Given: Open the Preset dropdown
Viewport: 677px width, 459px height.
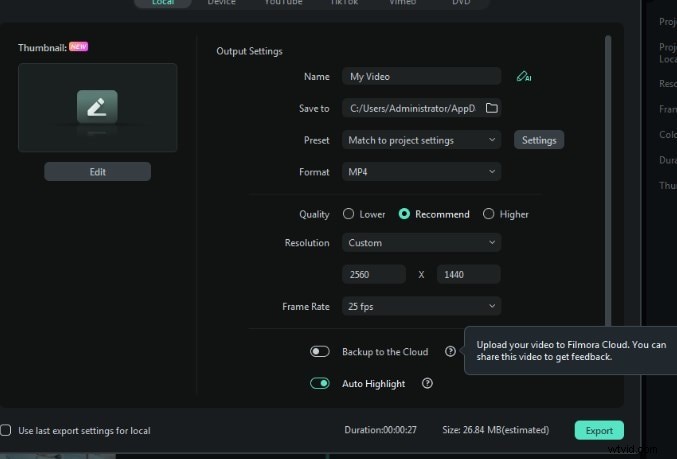Looking at the screenshot, I should pos(421,140).
